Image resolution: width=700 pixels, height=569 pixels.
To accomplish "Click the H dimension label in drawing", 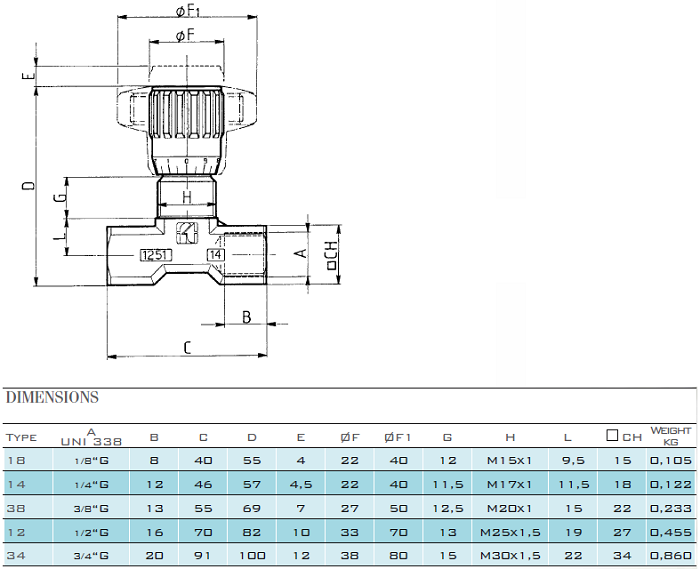I will pos(187,197).
